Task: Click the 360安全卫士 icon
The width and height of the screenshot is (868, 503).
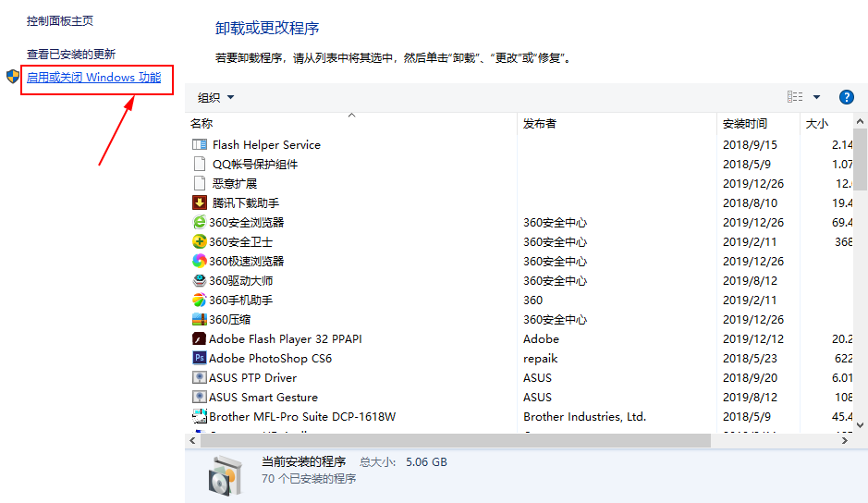Action: [200, 241]
